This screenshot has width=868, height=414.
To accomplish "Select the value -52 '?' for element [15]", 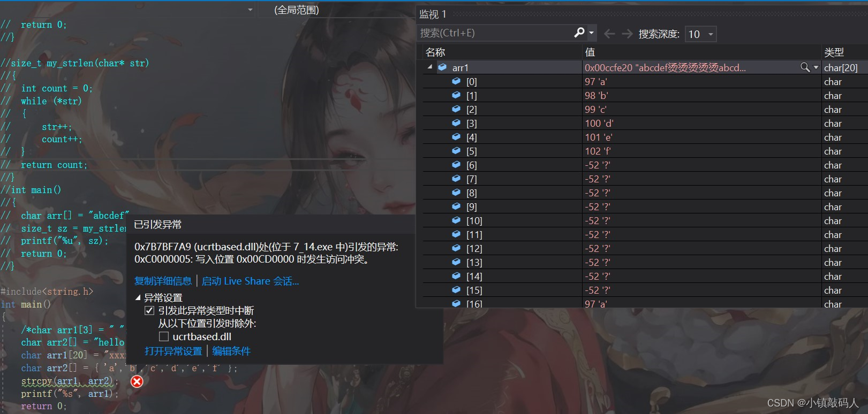I will (597, 290).
